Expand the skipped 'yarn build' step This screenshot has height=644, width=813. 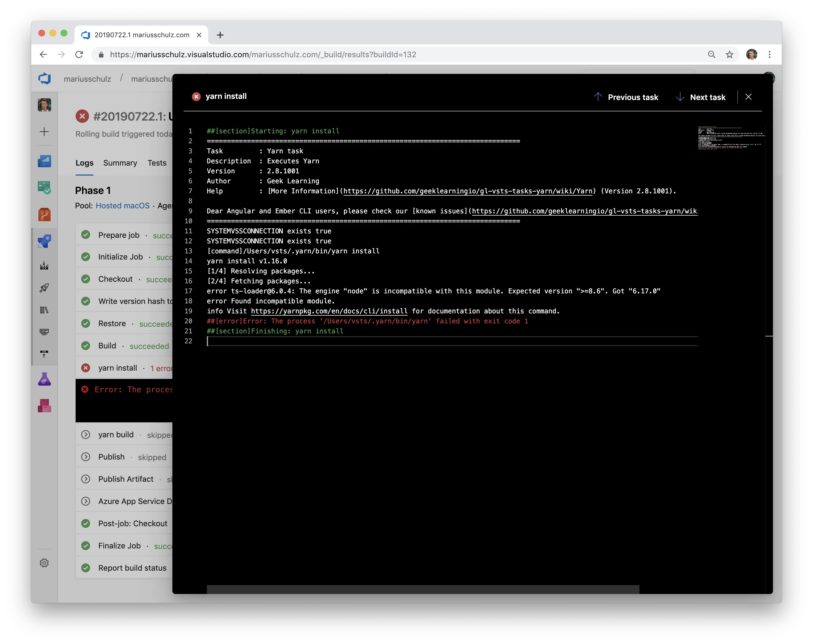(86, 435)
